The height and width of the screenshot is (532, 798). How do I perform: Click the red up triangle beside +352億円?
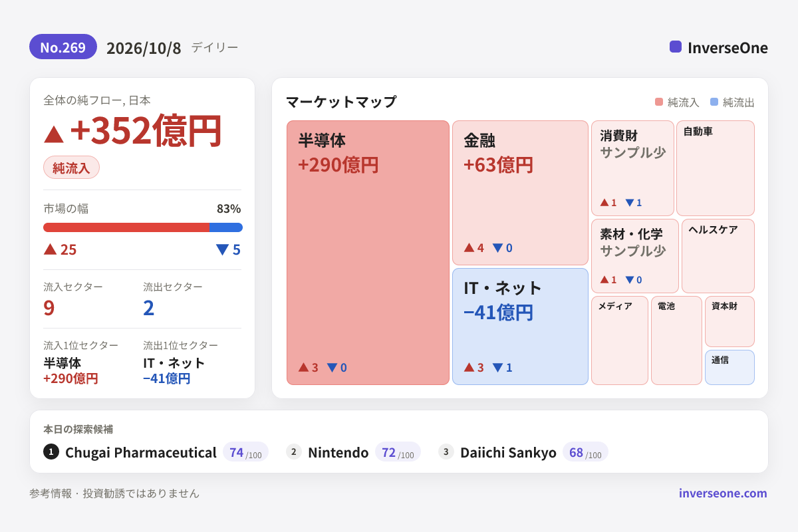pyautogui.click(x=54, y=134)
